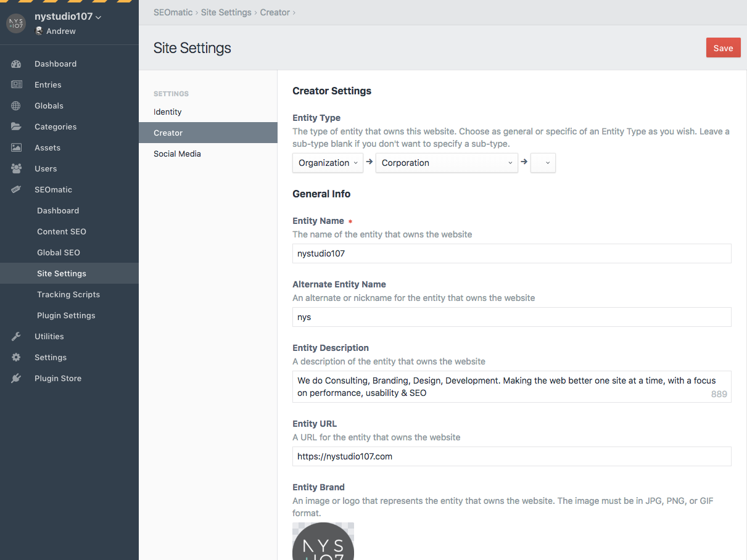This screenshot has height=560, width=747.
Task: Open the empty third sub-type dropdown
Action: (543, 163)
